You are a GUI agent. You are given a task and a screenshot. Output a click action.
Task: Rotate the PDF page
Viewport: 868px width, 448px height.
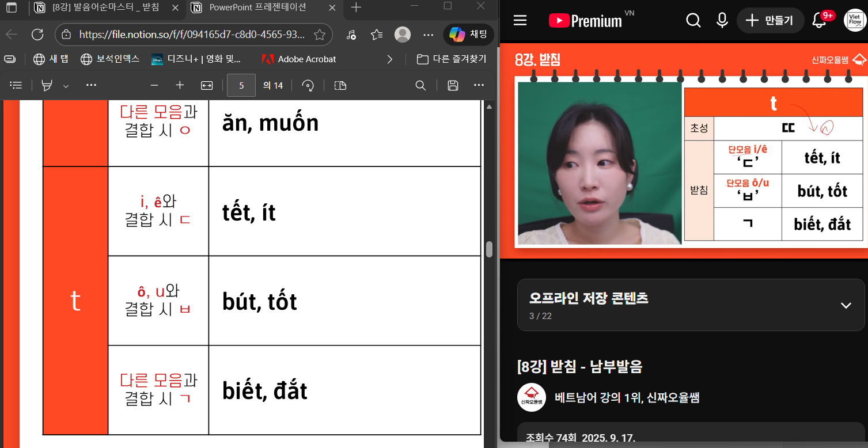(308, 85)
